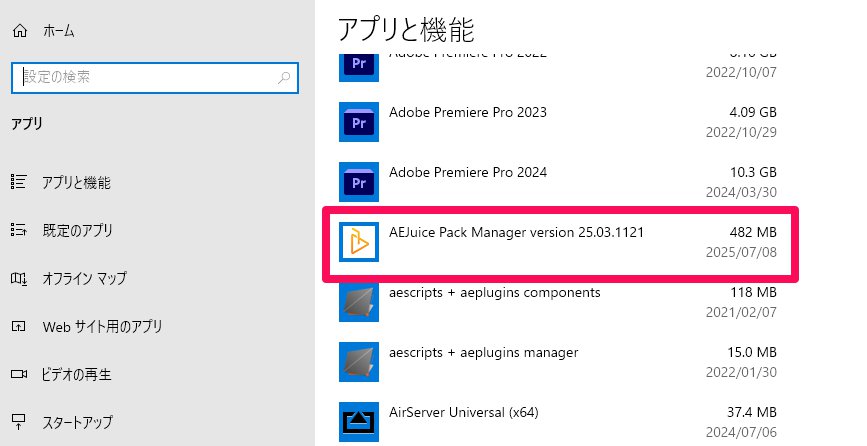The width and height of the screenshot is (867, 446).
Task: Click the 4.09 GB size value
Action: [x=753, y=112]
